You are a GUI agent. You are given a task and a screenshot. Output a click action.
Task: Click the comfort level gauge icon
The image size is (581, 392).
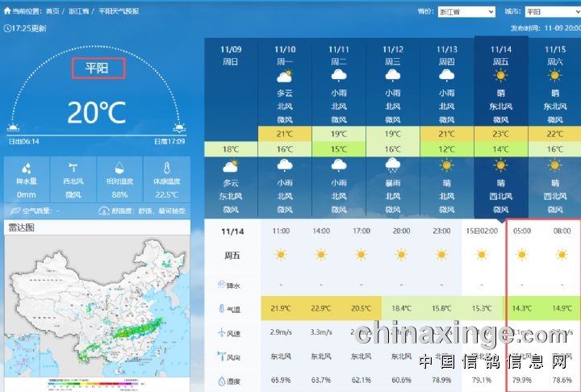[x=104, y=211]
